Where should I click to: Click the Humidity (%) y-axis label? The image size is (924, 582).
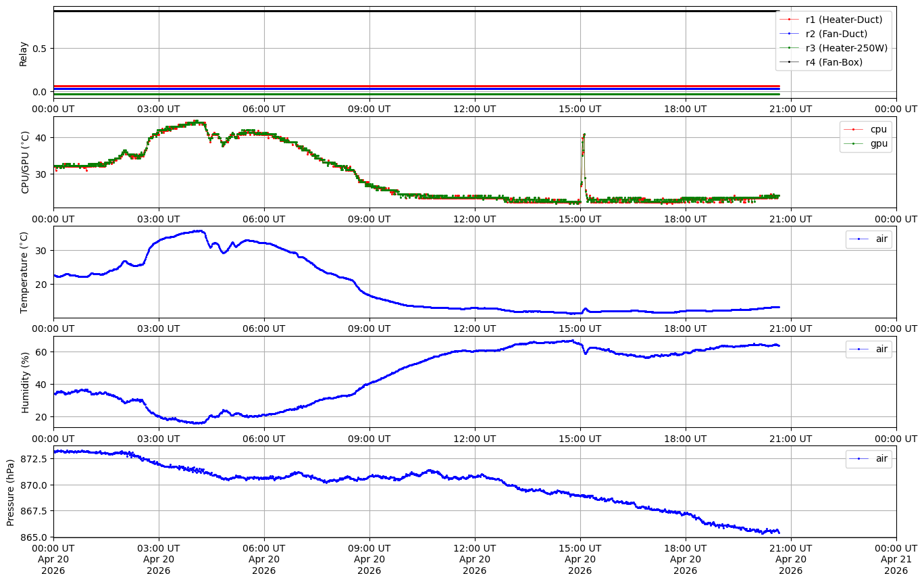(x=26, y=382)
